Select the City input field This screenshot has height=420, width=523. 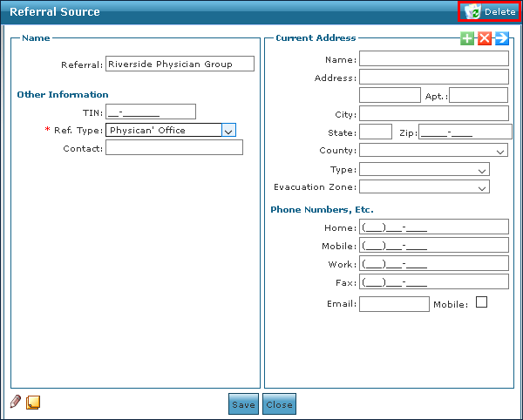[x=433, y=114]
